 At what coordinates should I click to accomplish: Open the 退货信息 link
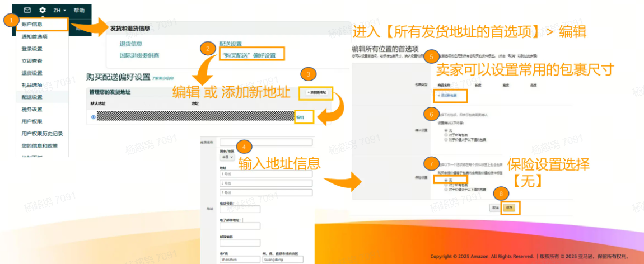pos(131,44)
